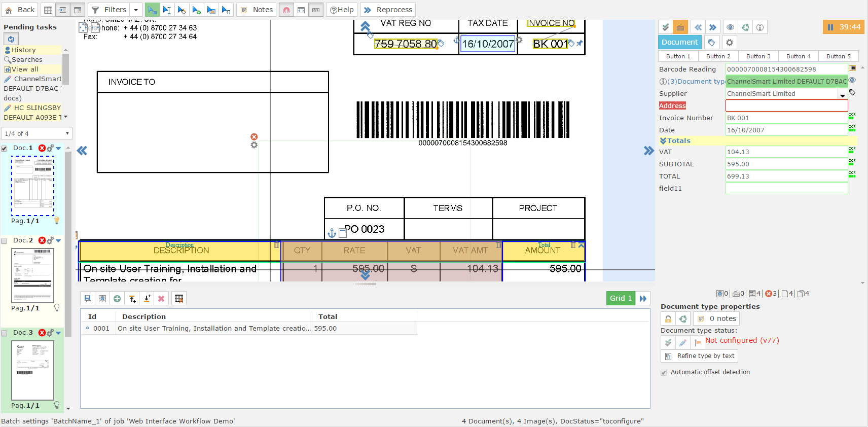The width and height of the screenshot is (868, 427).
Task: Click the magnet snap icon in toolbar
Action: click(286, 10)
